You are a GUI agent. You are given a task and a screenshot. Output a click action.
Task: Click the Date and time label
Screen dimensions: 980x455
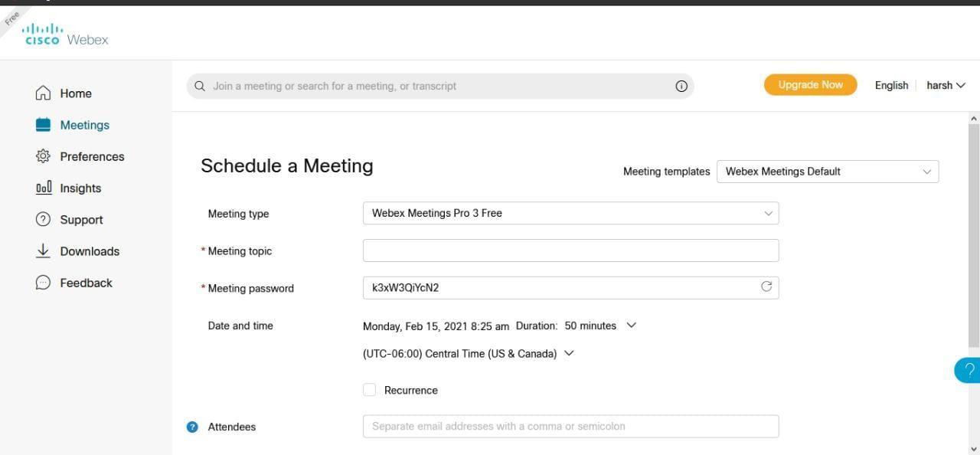240,326
